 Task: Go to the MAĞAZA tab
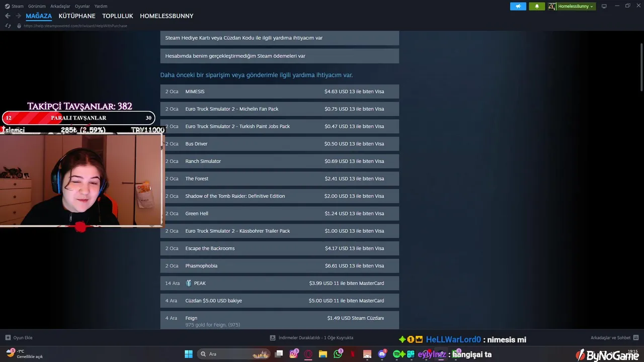[x=39, y=16]
